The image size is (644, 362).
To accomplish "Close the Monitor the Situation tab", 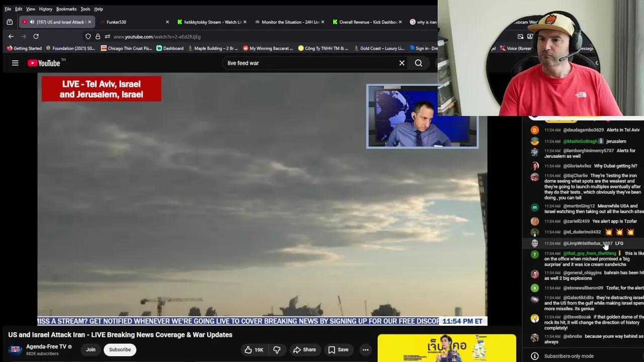I will tap(322, 22).
